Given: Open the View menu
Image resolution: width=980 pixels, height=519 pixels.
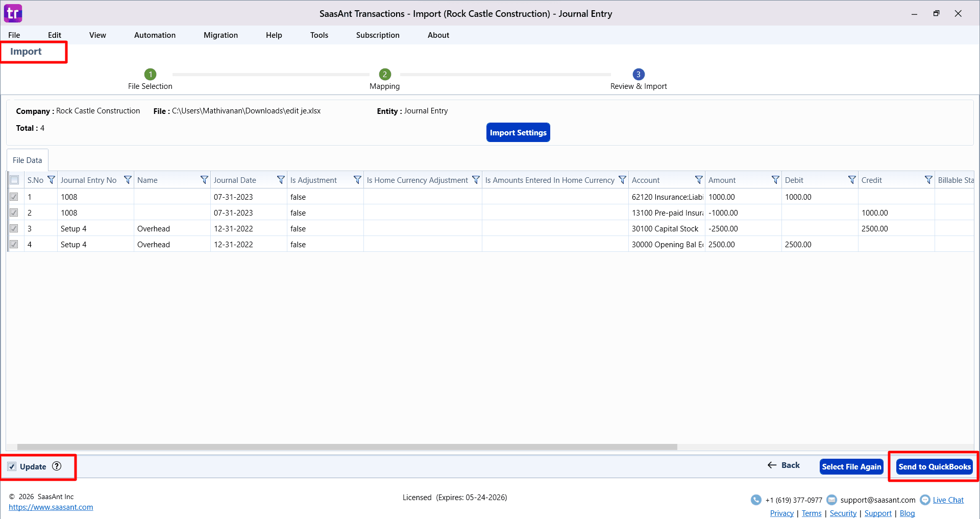Looking at the screenshot, I should pyautogui.click(x=97, y=35).
